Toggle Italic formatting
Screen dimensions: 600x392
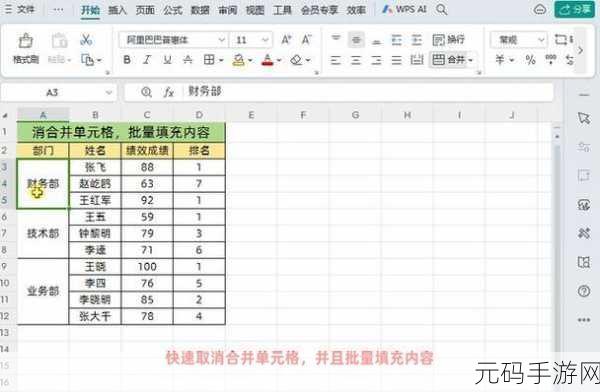tap(147, 60)
